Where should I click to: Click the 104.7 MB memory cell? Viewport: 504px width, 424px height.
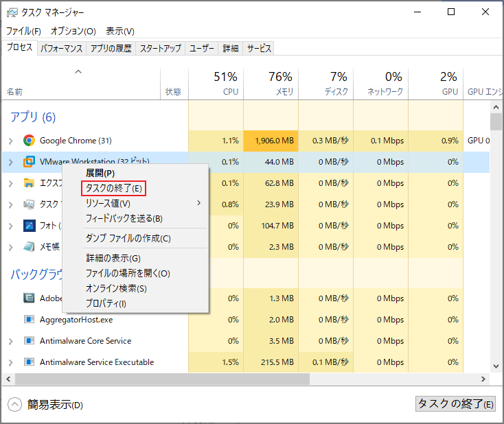[x=271, y=226]
